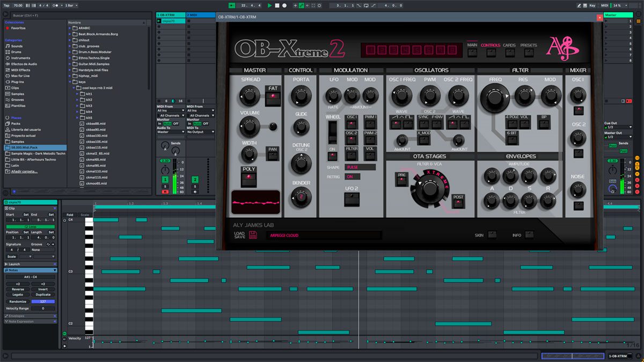Select Samples category in browser
The width and height of the screenshot is (644, 362).
click(x=18, y=94)
